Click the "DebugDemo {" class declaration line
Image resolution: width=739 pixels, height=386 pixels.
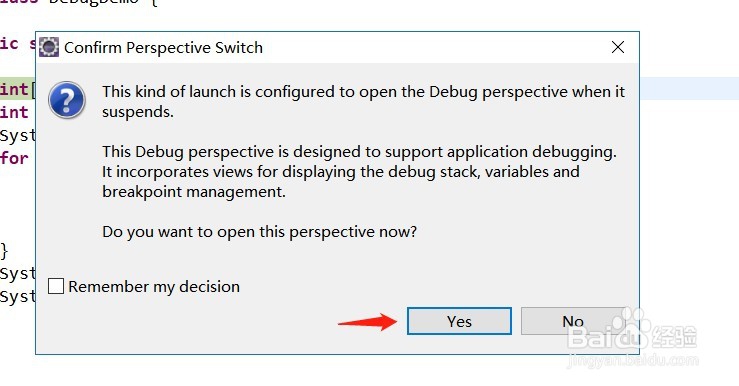point(78,2)
